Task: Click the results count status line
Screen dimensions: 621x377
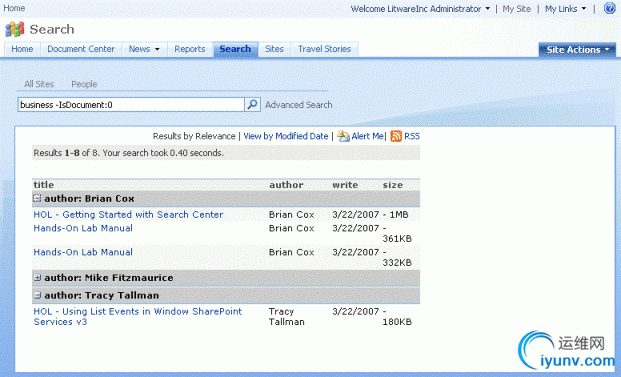Action: (129, 153)
